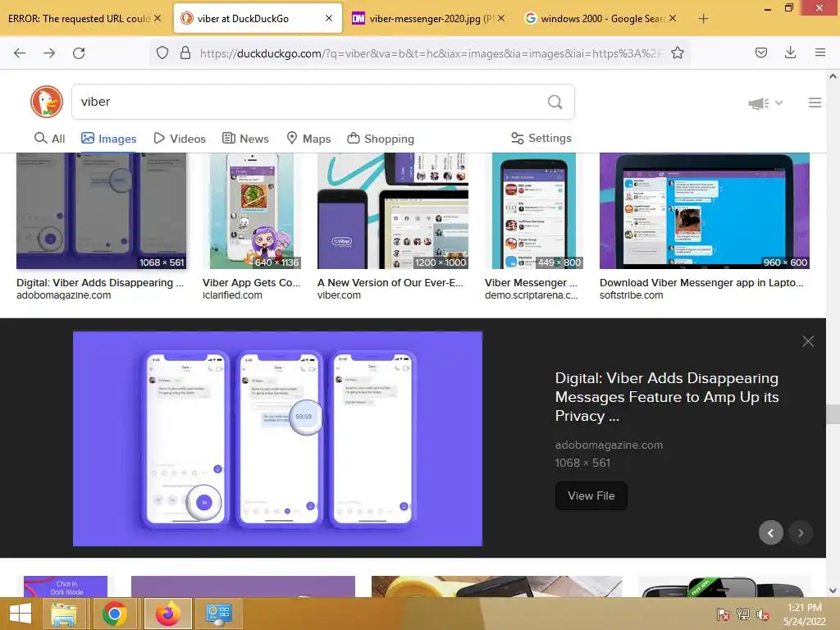This screenshot has height=630, width=840.
Task: Switch to the ERROR requested URL tab
Action: [79, 19]
